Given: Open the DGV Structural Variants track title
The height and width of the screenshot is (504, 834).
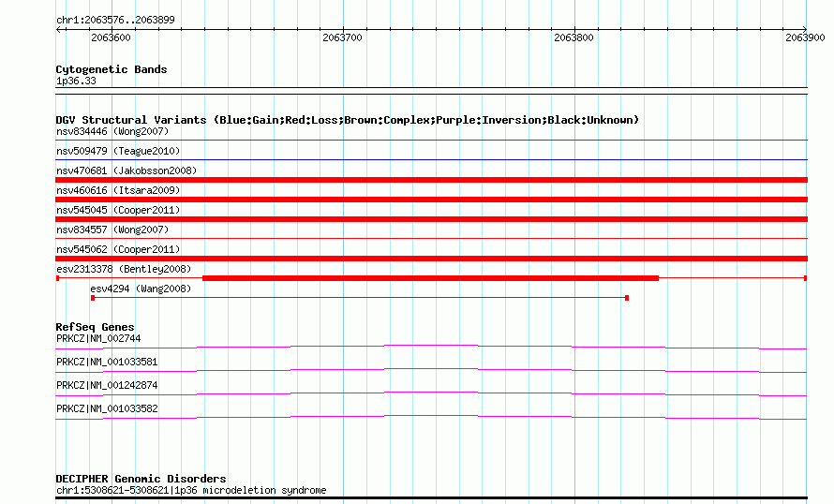Looking at the screenshot, I should 348,120.
